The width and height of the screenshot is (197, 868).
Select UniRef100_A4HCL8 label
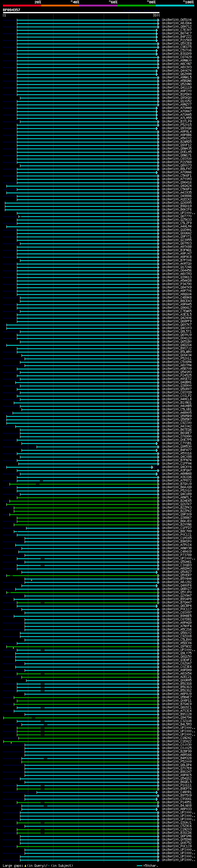coord(176,399)
